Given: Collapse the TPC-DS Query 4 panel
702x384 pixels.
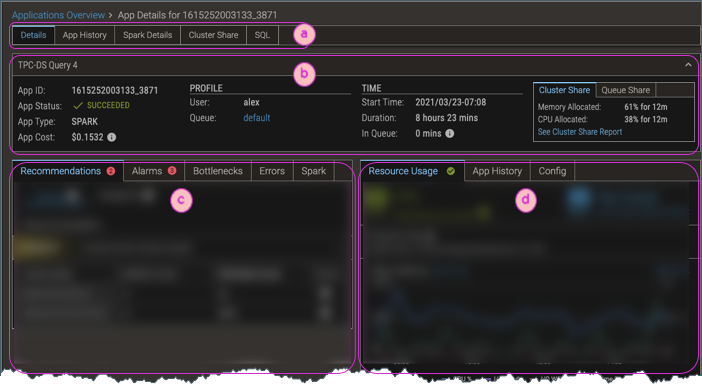Looking at the screenshot, I should tap(688, 65).
